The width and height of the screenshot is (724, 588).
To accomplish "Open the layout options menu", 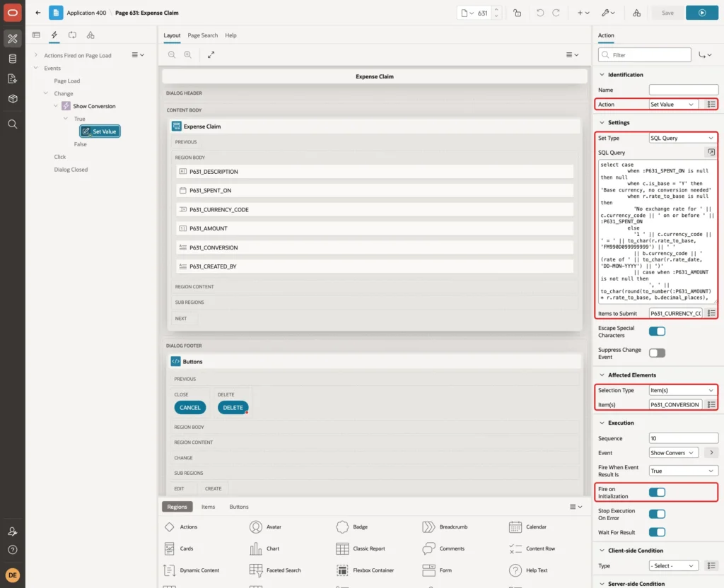I will pyautogui.click(x=572, y=54).
